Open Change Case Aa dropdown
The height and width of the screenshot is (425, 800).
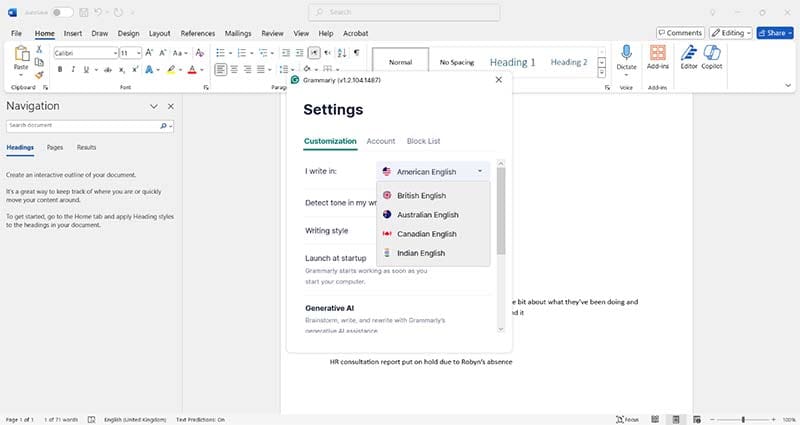[180, 53]
